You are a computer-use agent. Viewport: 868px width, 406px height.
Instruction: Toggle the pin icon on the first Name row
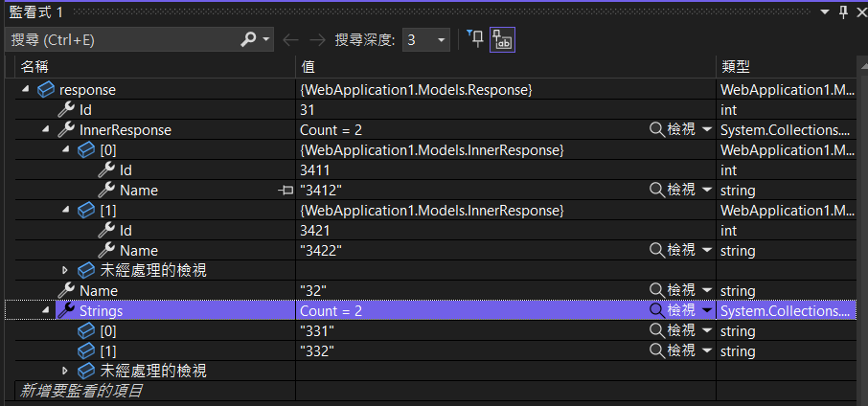285,191
